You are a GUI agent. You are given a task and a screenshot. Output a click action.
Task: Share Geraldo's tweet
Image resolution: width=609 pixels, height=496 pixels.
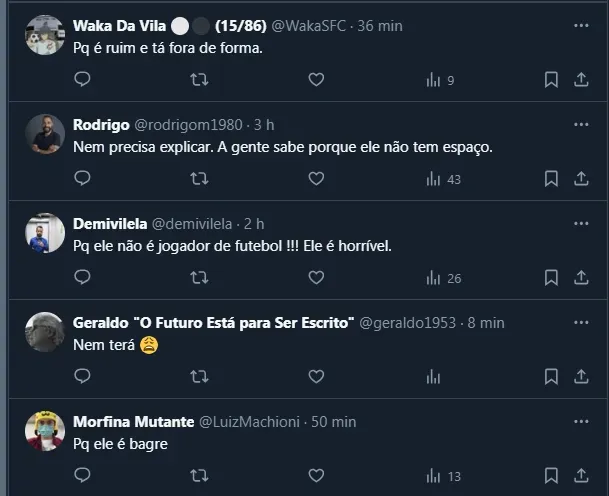pyautogui.click(x=581, y=377)
